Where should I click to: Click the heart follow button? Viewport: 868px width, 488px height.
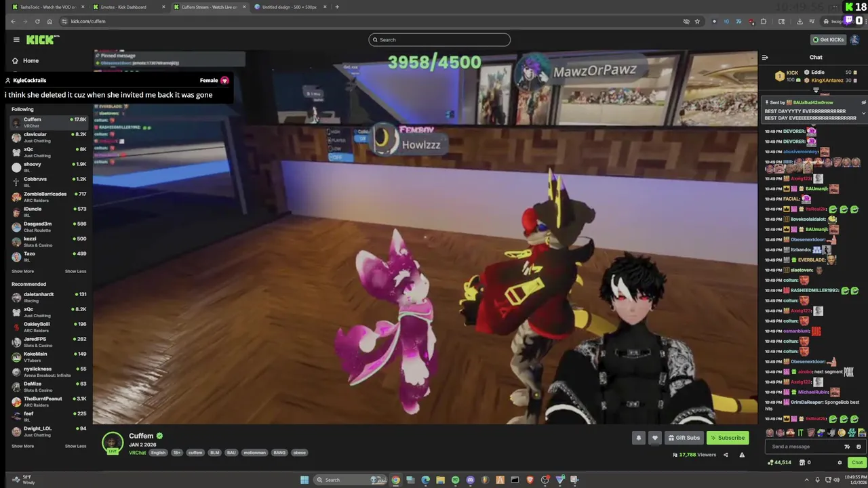(654, 438)
